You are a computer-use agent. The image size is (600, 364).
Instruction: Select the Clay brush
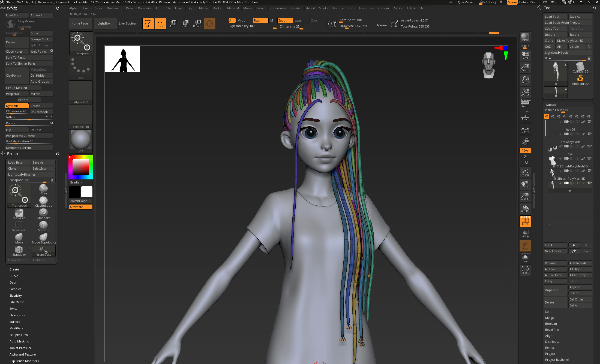[44, 189]
